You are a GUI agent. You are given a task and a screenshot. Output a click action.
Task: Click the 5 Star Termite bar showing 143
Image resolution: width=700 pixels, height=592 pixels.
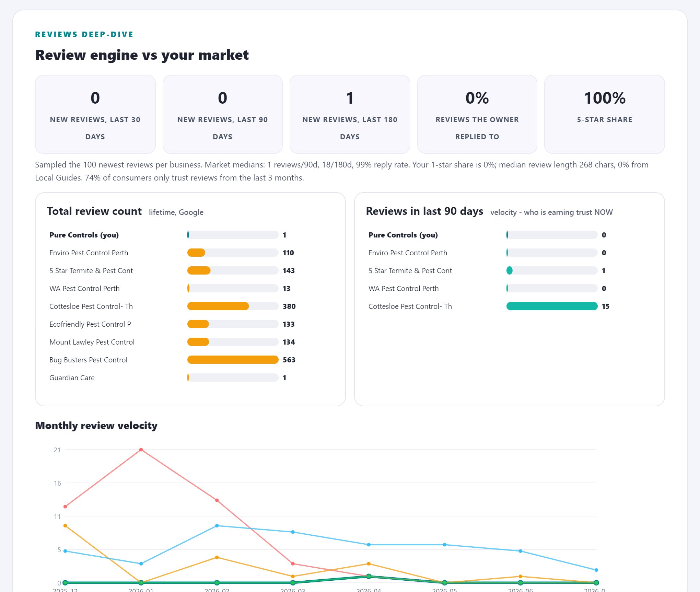199,270
